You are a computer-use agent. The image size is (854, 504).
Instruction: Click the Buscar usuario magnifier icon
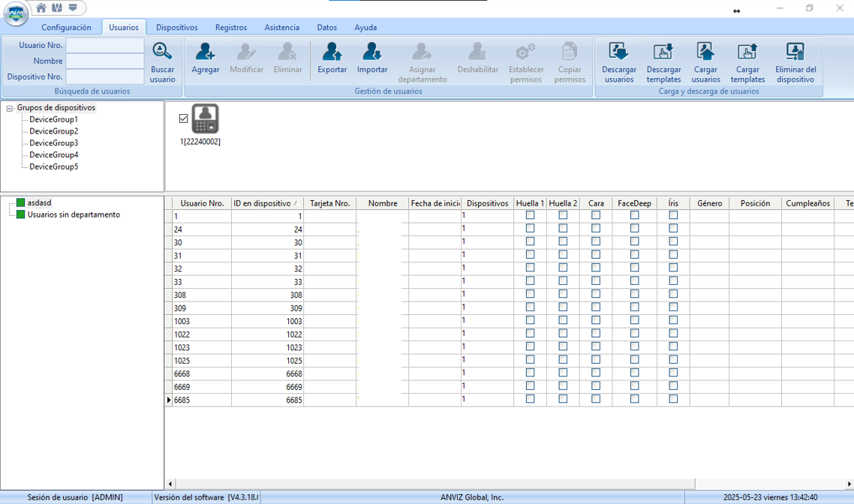coord(162,51)
